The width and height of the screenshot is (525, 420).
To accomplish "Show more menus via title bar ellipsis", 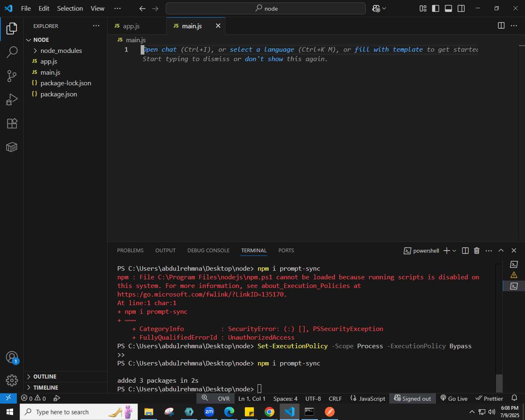I will point(117,8).
